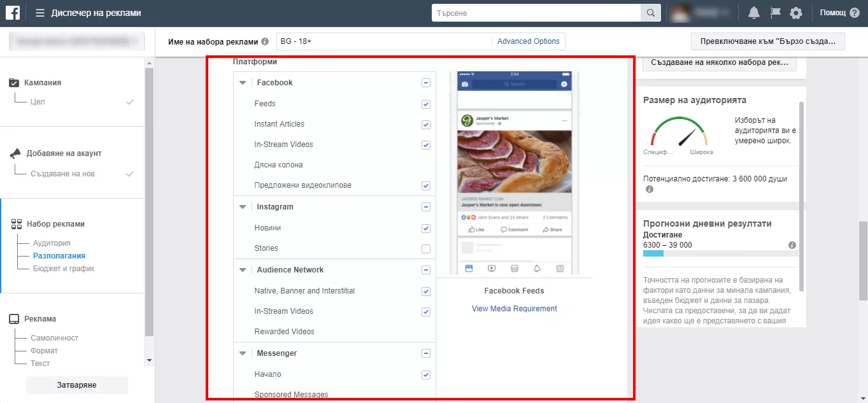Select the Дясна колона placement row
Image resolution: width=868 pixels, height=403 pixels.
tap(335, 165)
